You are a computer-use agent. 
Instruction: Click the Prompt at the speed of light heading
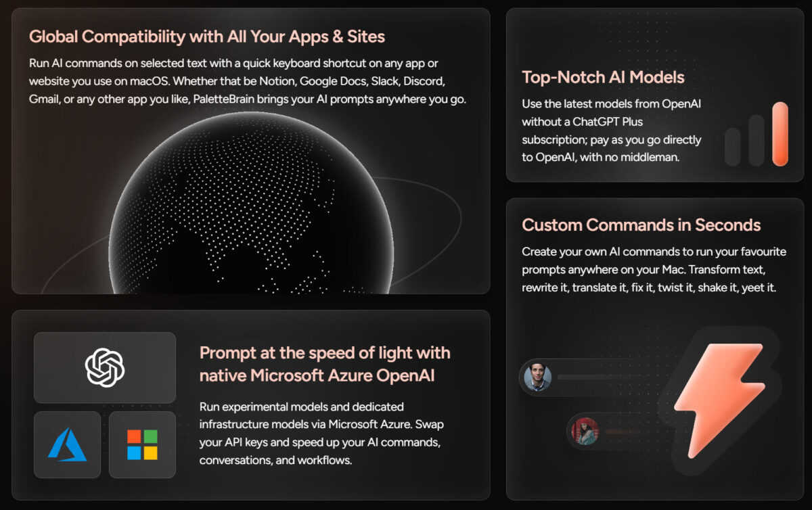325,363
